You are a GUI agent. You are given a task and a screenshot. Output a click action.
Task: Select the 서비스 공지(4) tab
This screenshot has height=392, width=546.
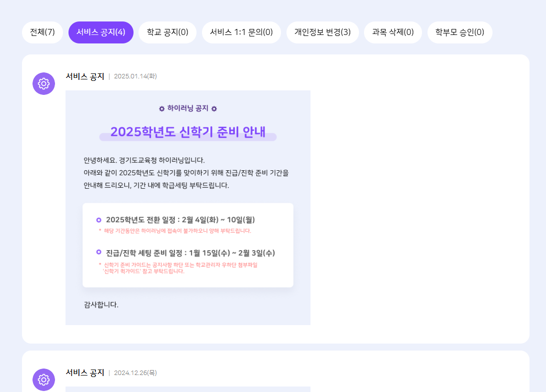(x=101, y=32)
